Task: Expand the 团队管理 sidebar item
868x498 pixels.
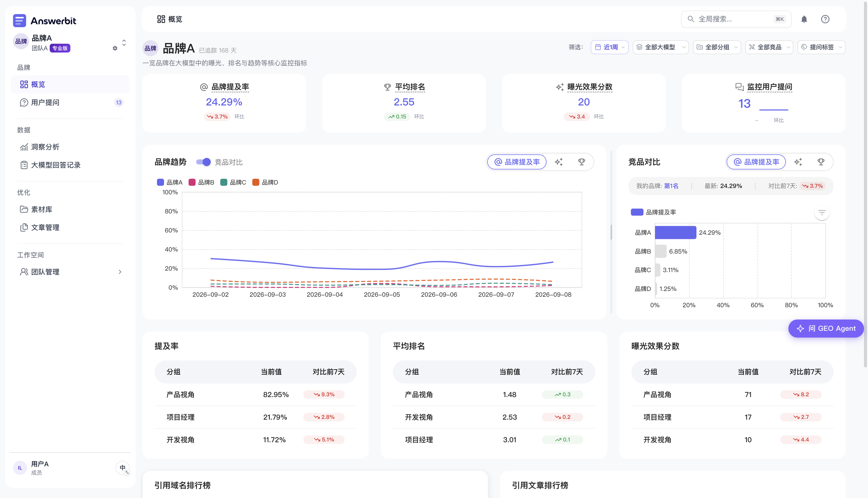Action: click(x=70, y=272)
